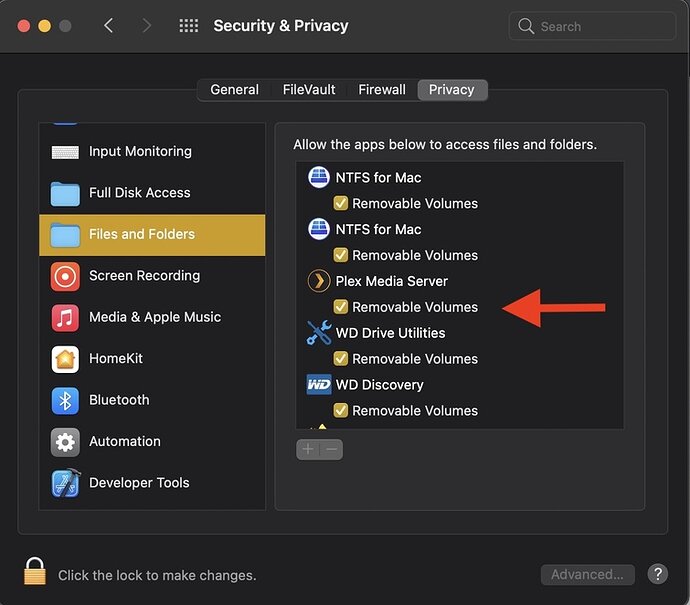
Task: Show all preferences grid icon
Action: 189,26
